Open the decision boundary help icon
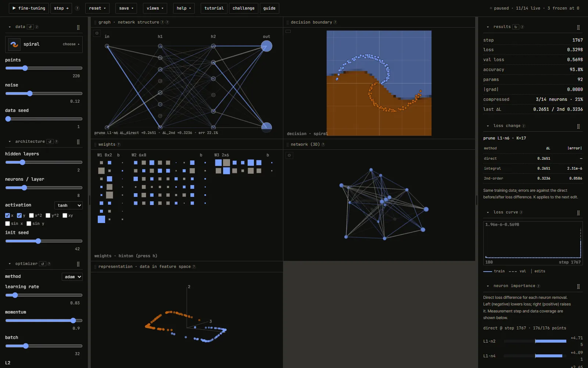Image resolution: width=588 pixels, height=368 pixels. (335, 22)
